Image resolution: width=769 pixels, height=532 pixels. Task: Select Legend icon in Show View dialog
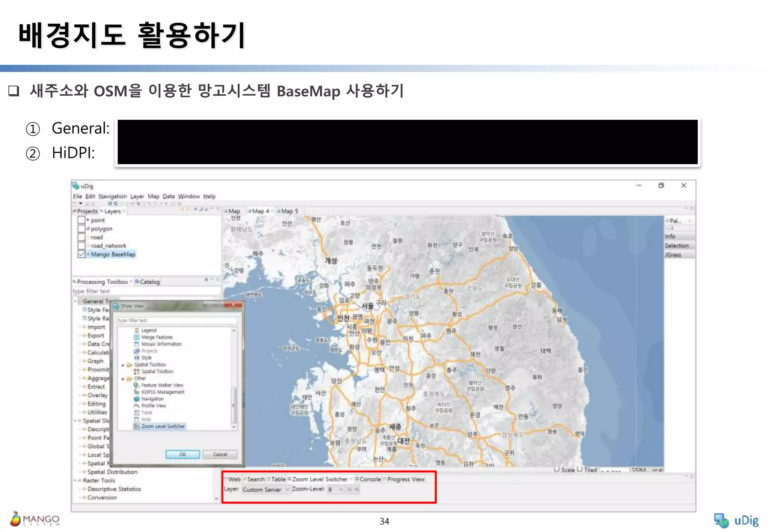click(x=137, y=331)
